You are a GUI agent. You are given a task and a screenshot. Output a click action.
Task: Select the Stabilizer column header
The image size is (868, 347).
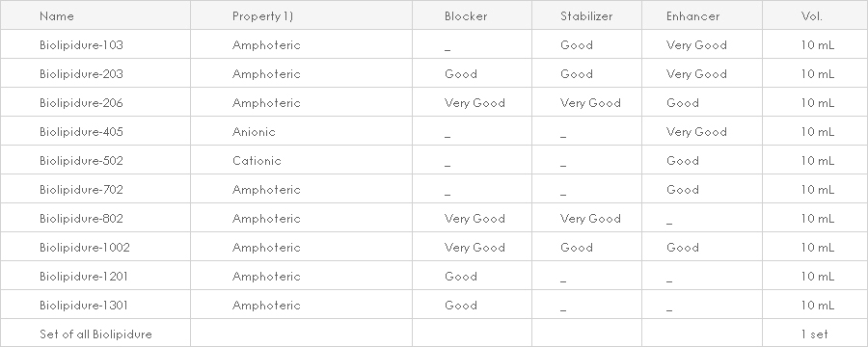[x=586, y=16]
